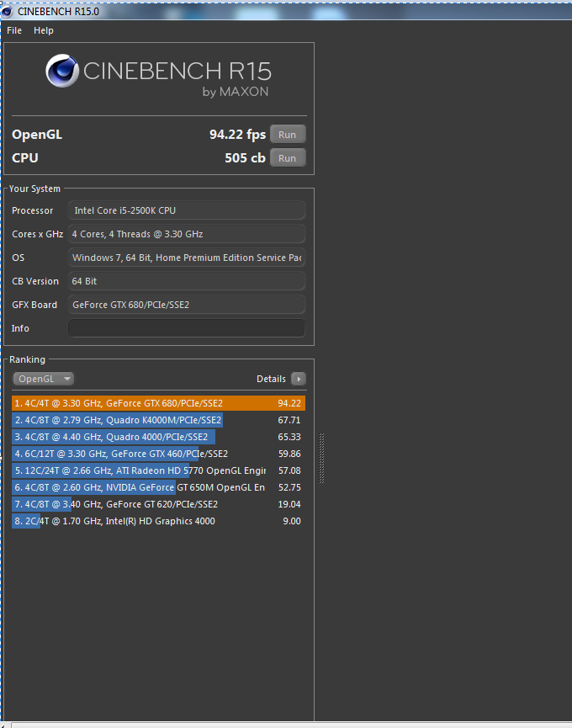Select ranking row 5 ATI Radeon HD 5770
This screenshot has width=572, height=728.
click(158, 470)
